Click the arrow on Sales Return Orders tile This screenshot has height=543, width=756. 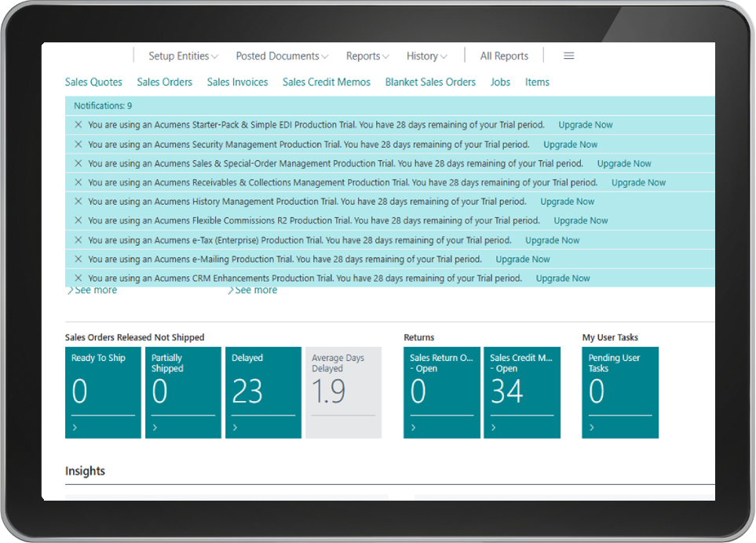[x=413, y=428]
